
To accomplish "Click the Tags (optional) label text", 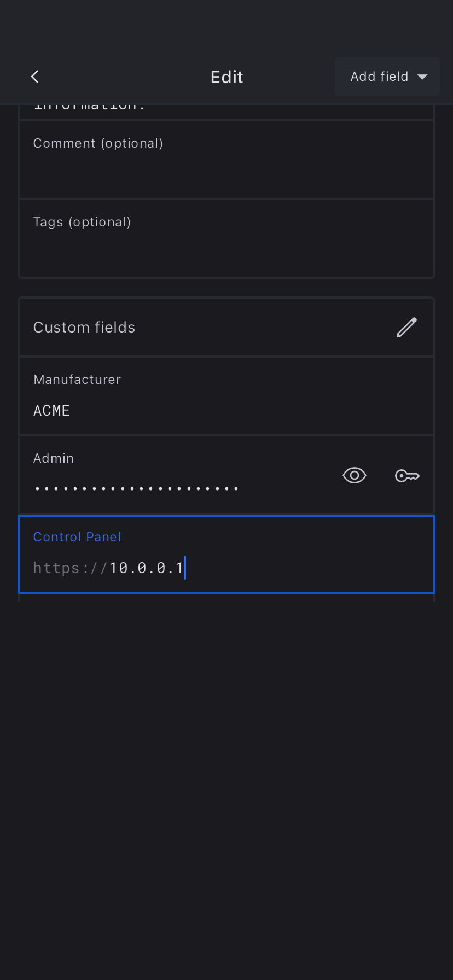I will coord(82,222).
